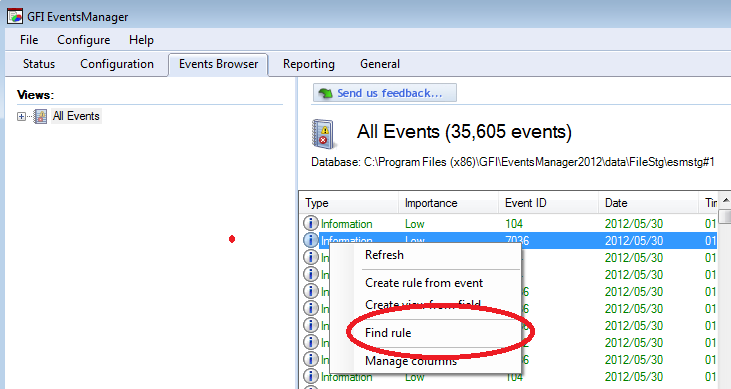The width and height of the screenshot is (731, 389).
Task: Click the 2012/05/30 date in the top row
Action: click(634, 224)
